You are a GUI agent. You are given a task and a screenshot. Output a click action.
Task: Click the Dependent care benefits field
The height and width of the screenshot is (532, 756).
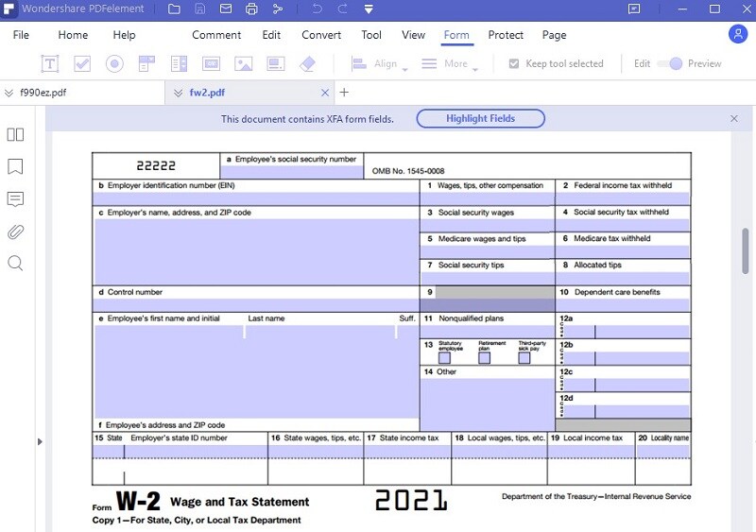pyautogui.click(x=623, y=305)
